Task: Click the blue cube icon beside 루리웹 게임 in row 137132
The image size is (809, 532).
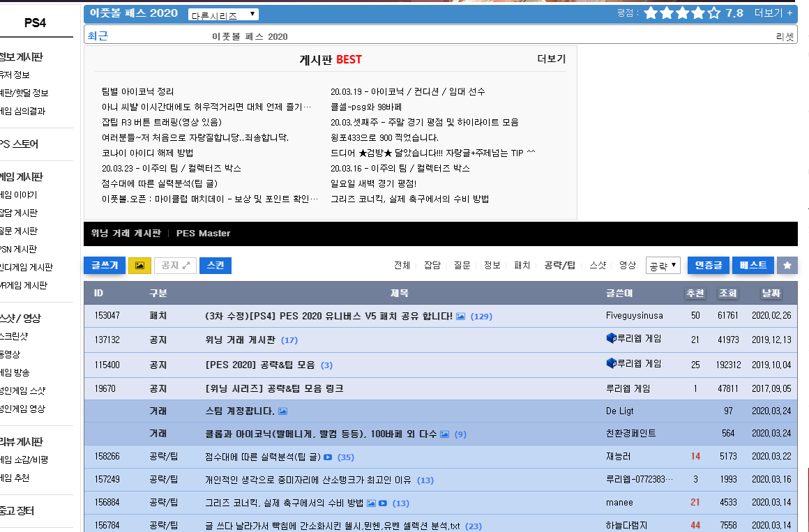Action: click(612, 338)
